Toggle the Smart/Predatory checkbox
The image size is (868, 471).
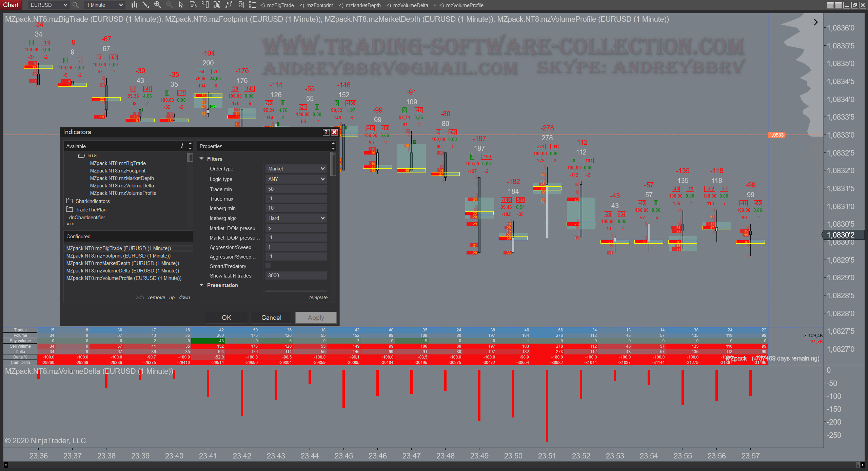click(268, 266)
